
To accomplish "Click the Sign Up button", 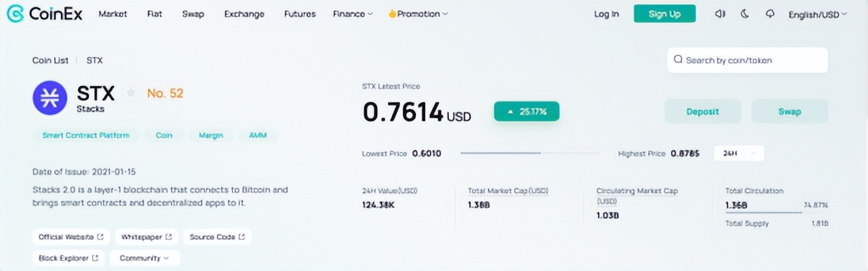I will click(x=665, y=14).
